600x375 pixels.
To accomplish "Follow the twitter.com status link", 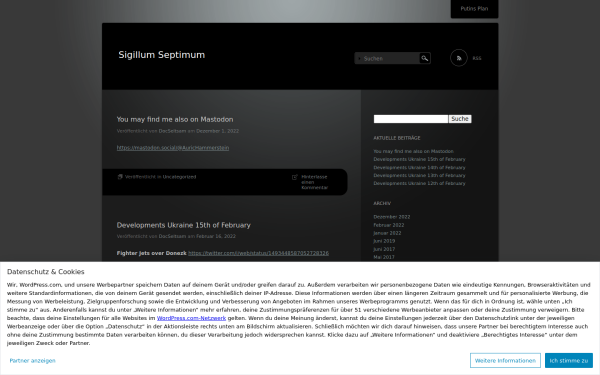I will [258, 253].
